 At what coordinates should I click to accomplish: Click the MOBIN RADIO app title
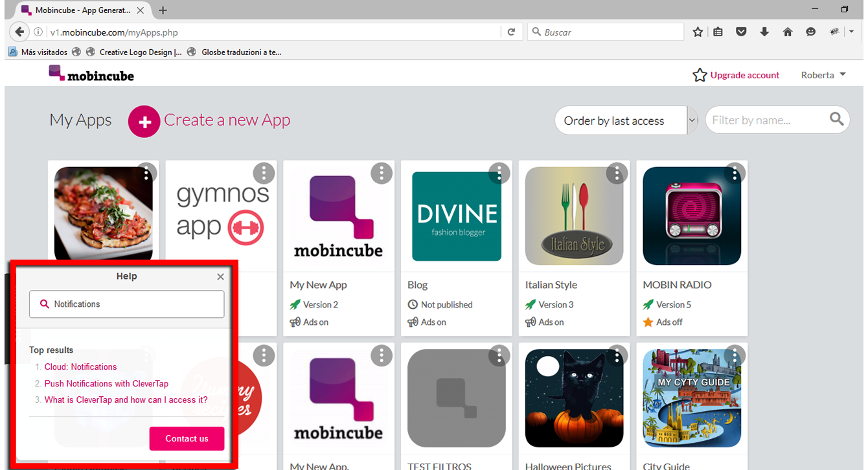click(x=677, y=285)
